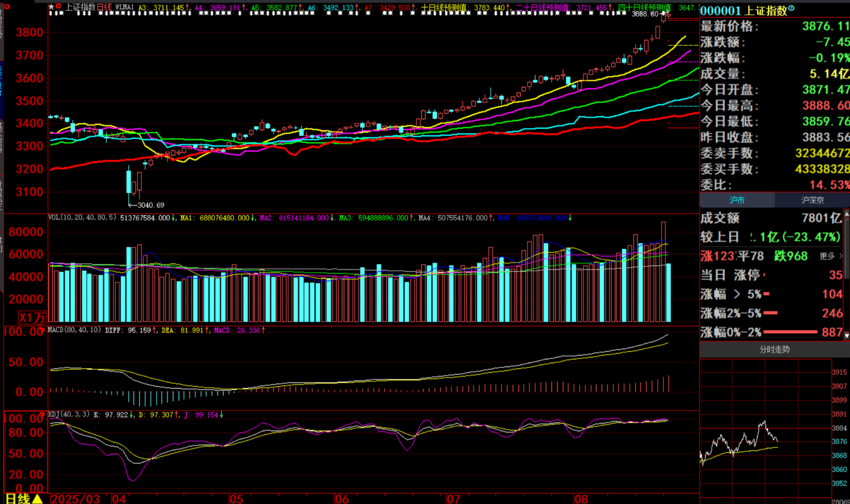Click the 3888.60 high price annotation
850x504 pixels.
coord(645,14)
